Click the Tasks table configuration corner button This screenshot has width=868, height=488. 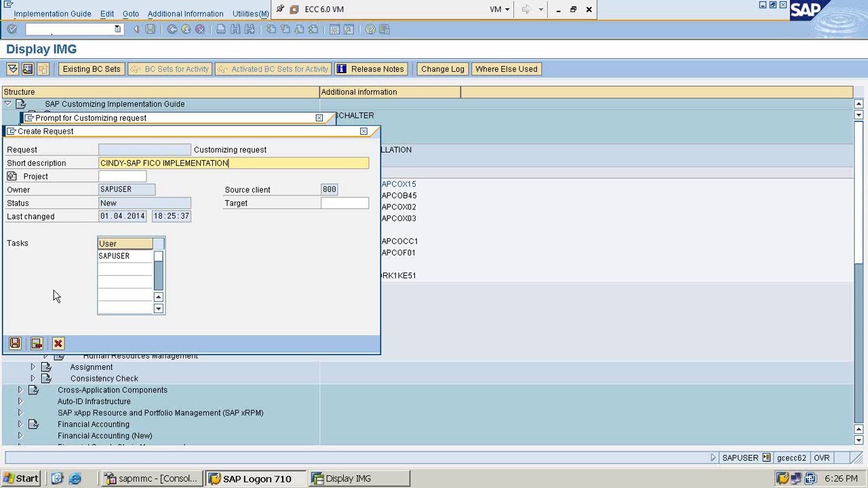pyautogui.click(x=159, y=243)
